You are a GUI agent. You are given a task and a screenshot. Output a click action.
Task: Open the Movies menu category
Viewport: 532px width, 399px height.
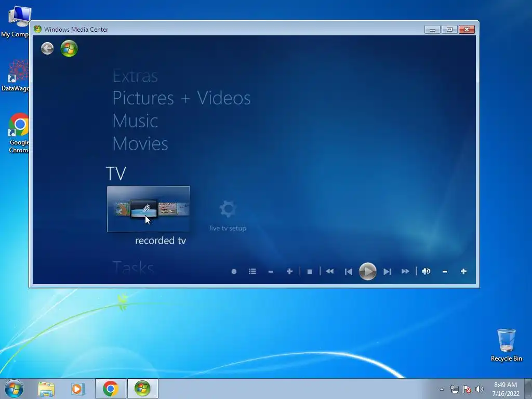tap(140, 143)
